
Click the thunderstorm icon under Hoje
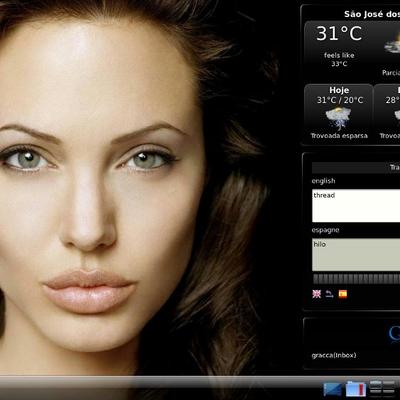point(339,118)
